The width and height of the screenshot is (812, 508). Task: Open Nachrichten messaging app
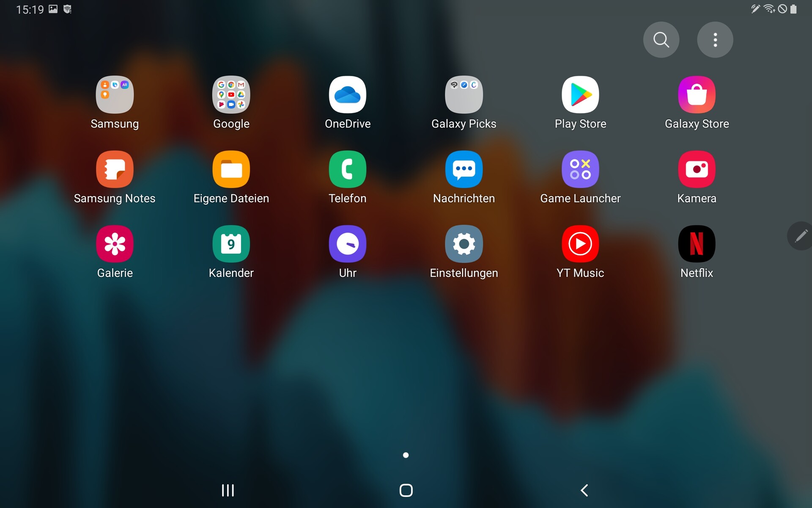[464, 169]
